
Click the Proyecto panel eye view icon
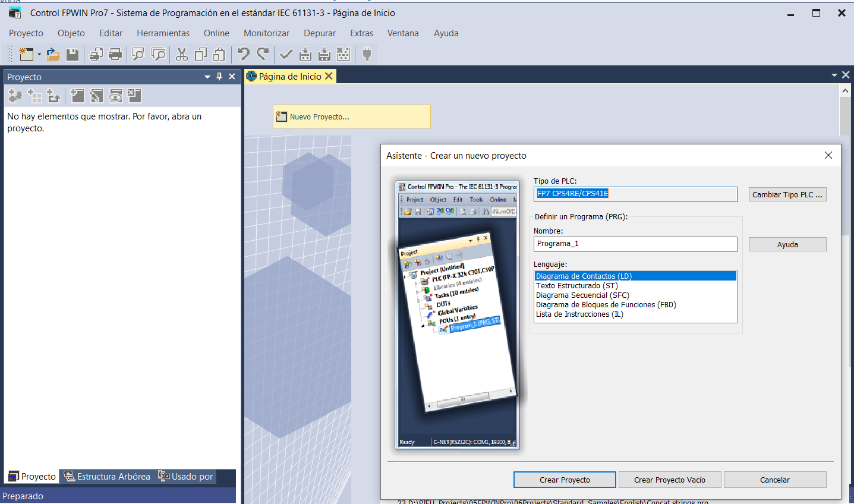click(115, 96)
